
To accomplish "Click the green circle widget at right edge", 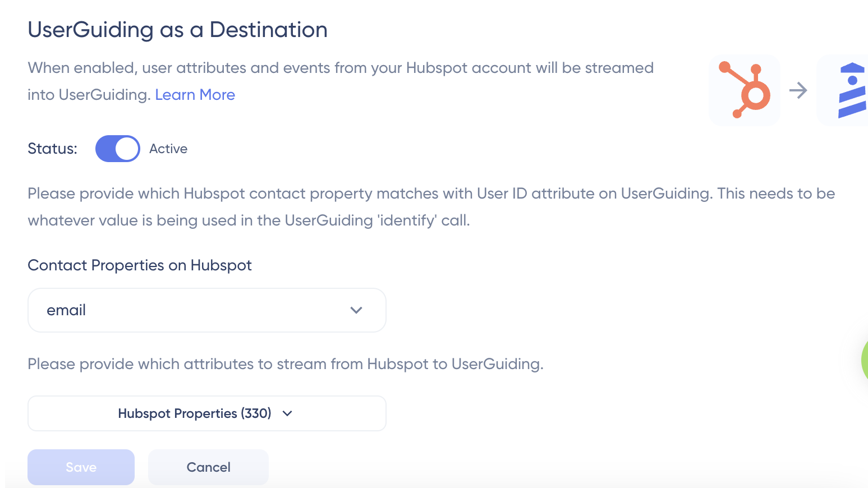I will 865,360.
